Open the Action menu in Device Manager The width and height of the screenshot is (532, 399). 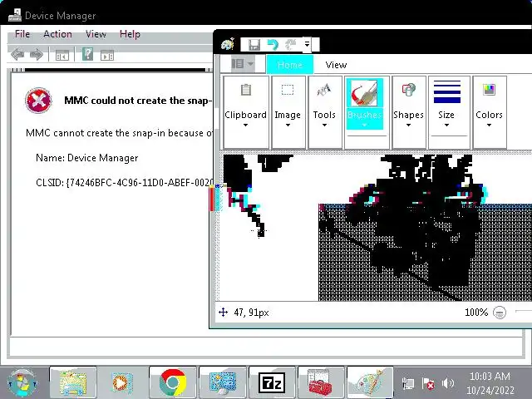[57, 34]
